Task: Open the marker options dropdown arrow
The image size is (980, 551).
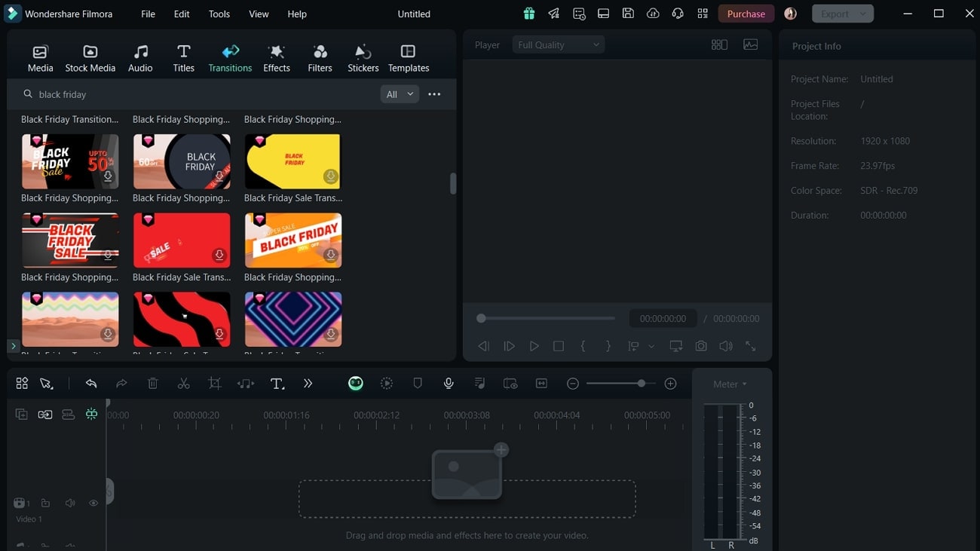Action: tap(651, 346)
